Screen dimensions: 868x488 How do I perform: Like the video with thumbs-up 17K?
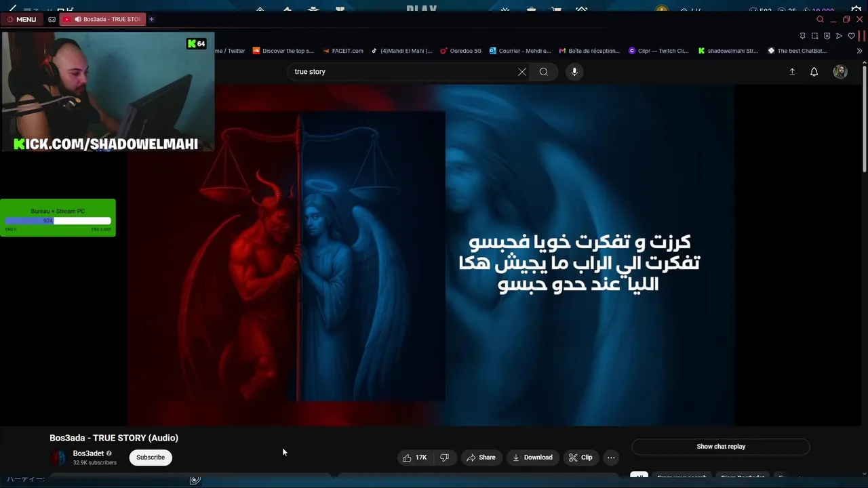click(414, 457)
